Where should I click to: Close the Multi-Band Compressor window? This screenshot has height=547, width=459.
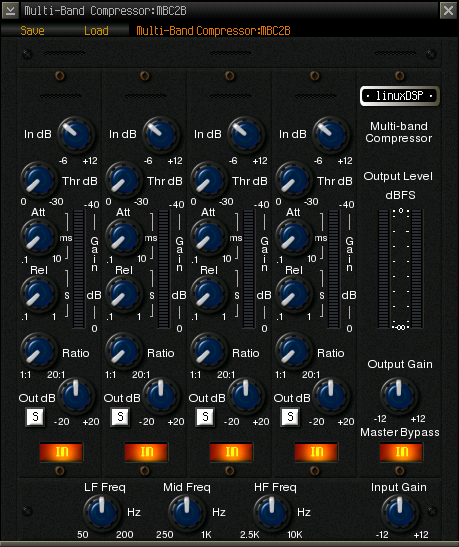point(448,10)
